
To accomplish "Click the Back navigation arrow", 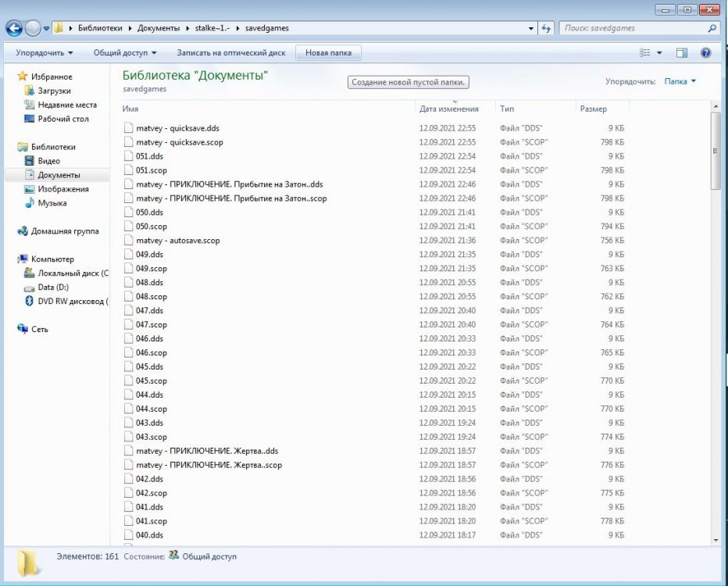I will coord(14,28).
